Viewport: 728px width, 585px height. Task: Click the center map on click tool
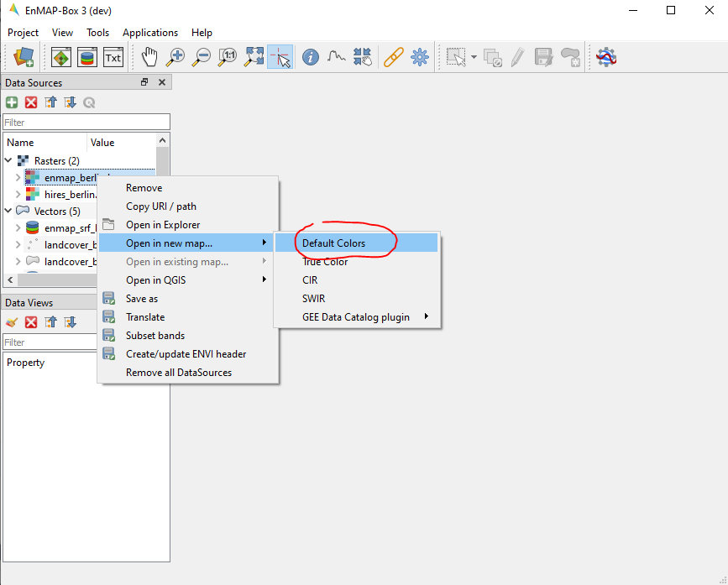point(362,57)
